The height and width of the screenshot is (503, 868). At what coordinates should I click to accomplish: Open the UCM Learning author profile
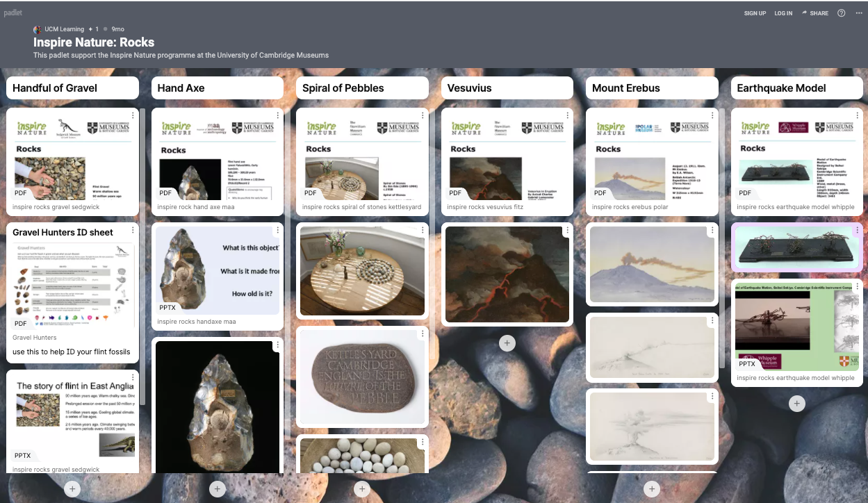(64, 29)
